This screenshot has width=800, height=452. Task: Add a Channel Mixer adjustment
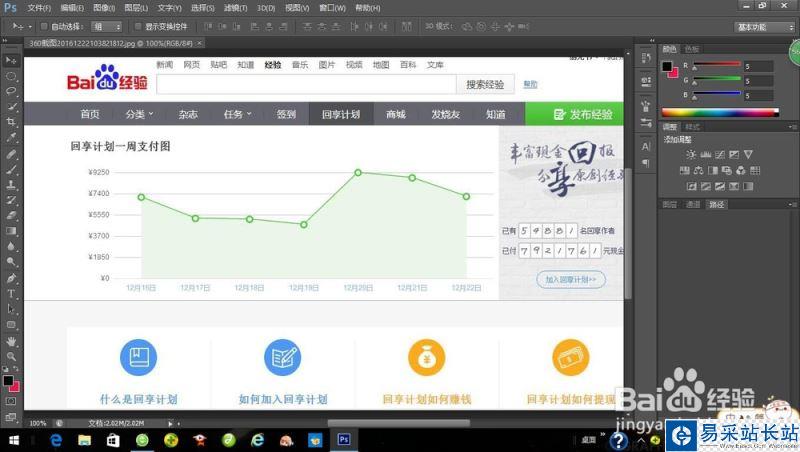(x=741, y=170)
